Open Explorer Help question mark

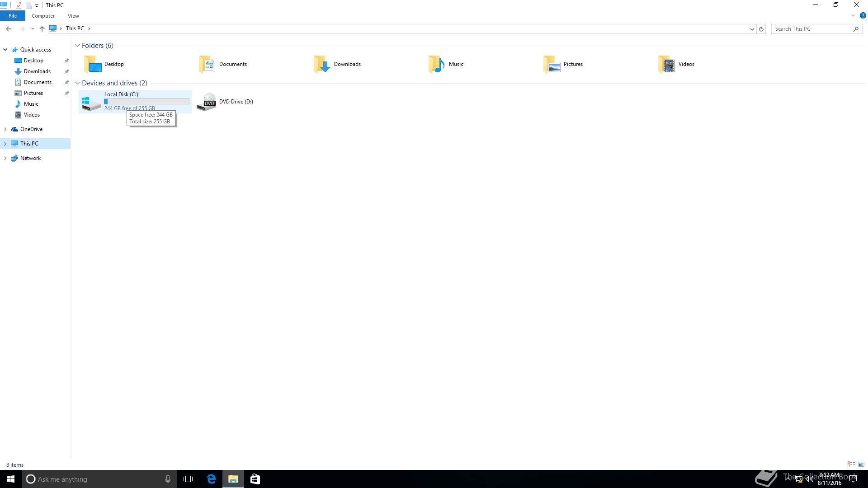[863, 16]
